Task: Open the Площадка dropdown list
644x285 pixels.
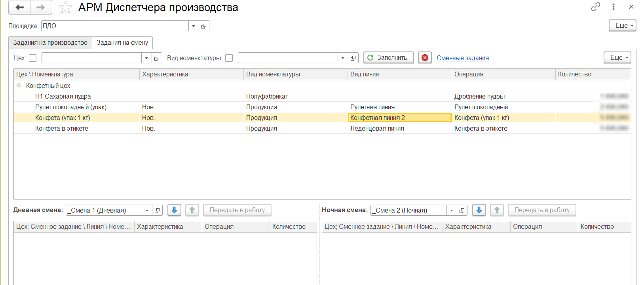Action: (194, 26)
